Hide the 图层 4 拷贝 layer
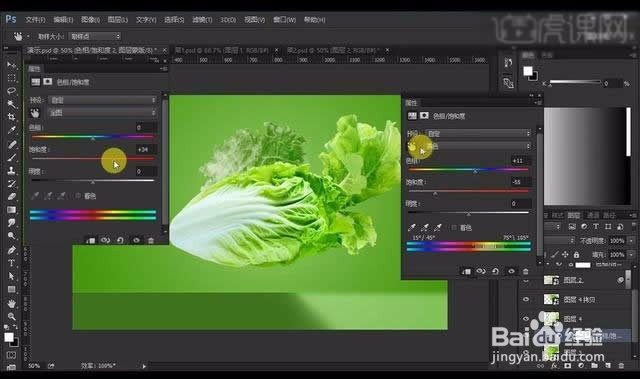640x379 pixels. point(526,299)
